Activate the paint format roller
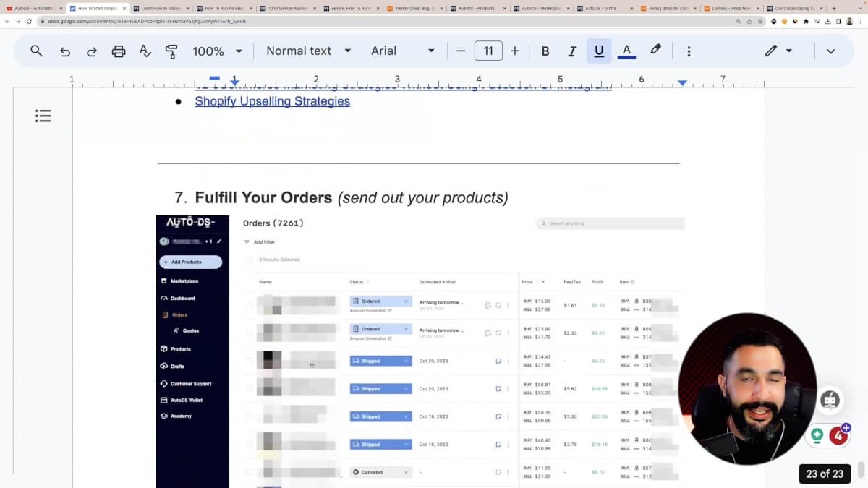Screen dimensions: 868x488 tap(171, 51)
